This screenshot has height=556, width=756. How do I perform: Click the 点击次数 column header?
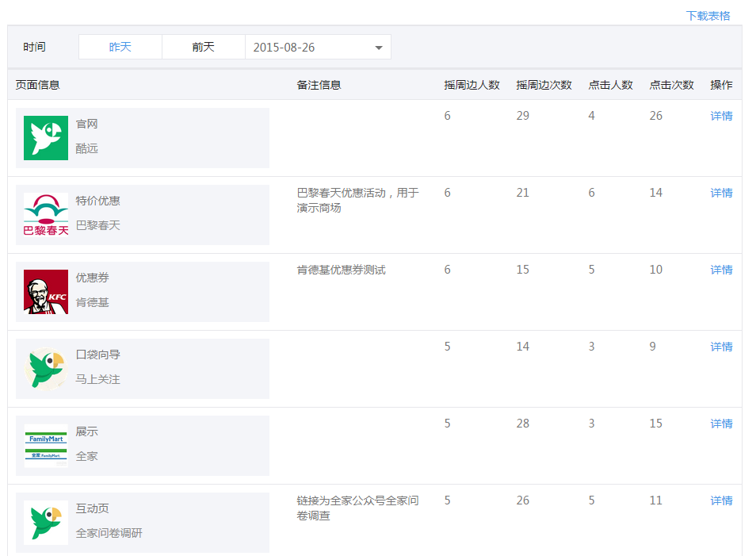tap(671, 85)
